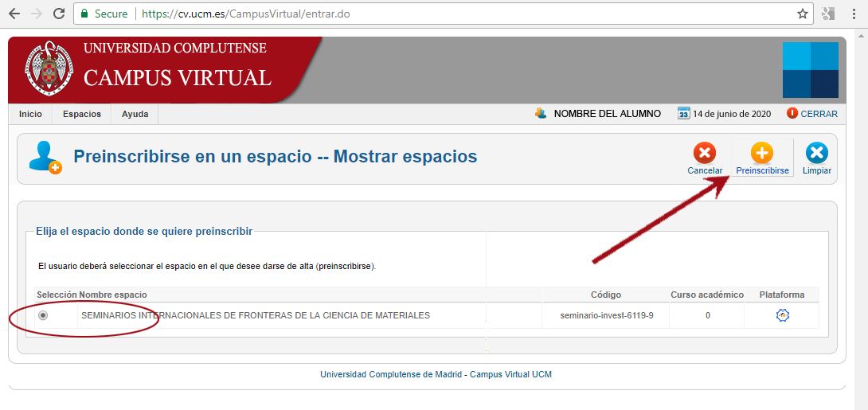
Task: Go back with the browser back arrow
Action: tap(14, 14)
